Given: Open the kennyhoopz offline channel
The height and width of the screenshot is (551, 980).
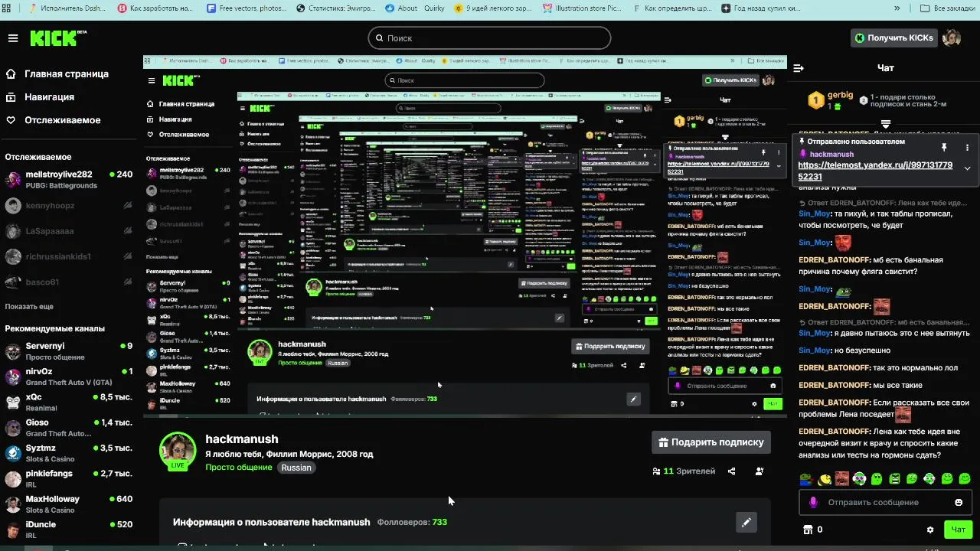Looking at the screenshot, I should 69,205.
